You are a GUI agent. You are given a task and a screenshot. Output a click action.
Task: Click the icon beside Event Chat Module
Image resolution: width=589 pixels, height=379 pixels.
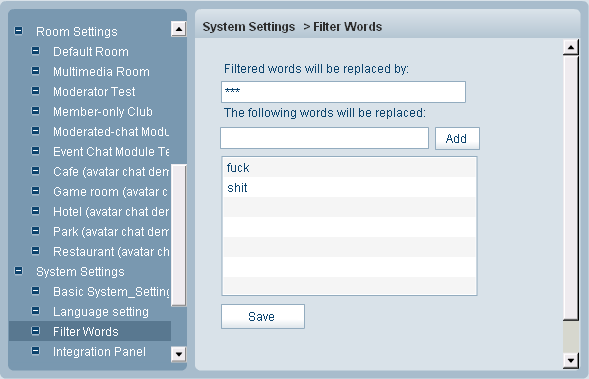click(35, 151)
